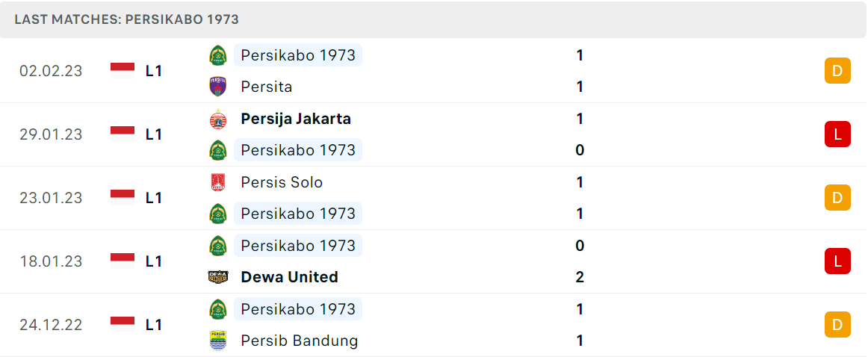The height and width of the screenshot is (357, 868).
Task: Open Persija Jakarta team link
Action: (296, 119)
